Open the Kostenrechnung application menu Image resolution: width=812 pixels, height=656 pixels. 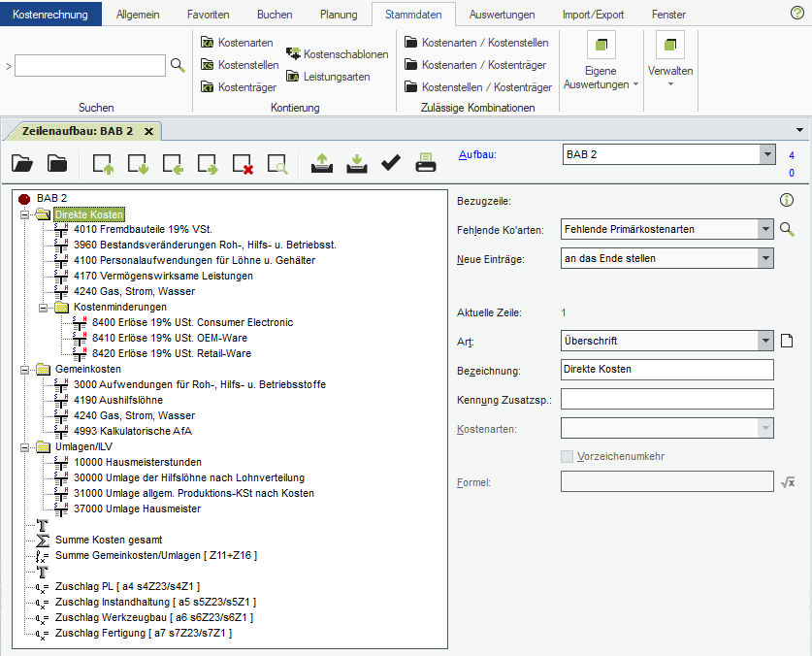(50, 14)
